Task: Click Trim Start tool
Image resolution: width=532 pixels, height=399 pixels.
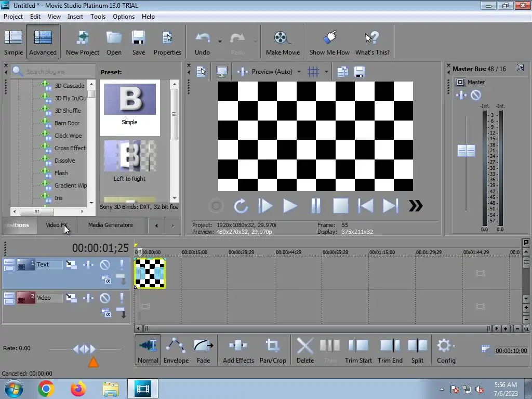Action: [x=358, y=350]
